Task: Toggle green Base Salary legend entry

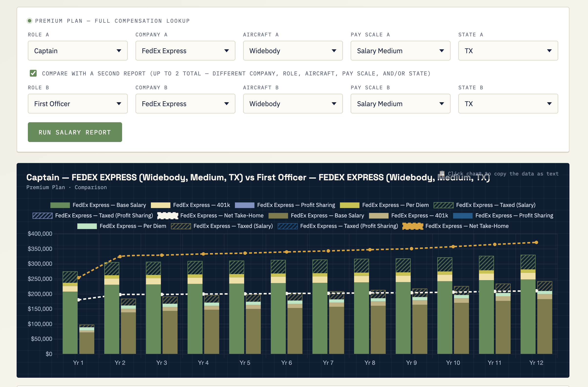Action: click(98, 205)
